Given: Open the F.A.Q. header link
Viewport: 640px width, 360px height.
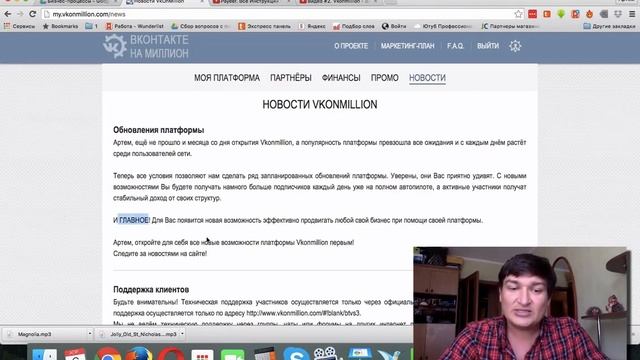Looking at the screenshot, I should point(456,46).
